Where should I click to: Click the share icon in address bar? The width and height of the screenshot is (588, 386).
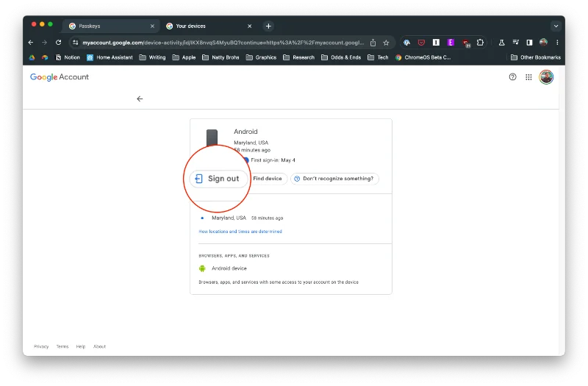(x=373, y=43)
